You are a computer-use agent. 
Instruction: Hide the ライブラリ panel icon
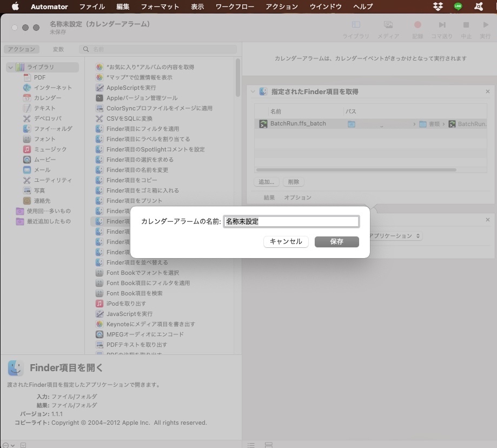pyautogui.click(x=355, y=24)
